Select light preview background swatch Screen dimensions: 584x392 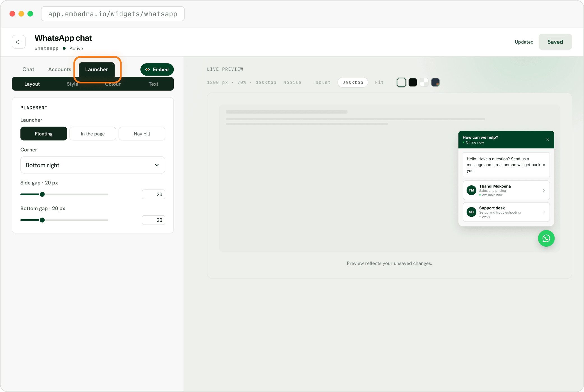coord(401,82)
